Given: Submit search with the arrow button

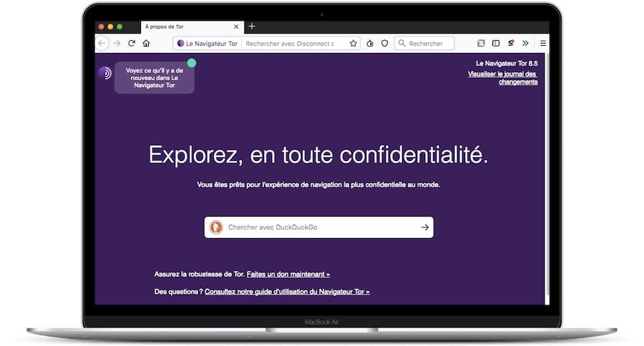Looking at the screenshot, I should pos(424,227).
